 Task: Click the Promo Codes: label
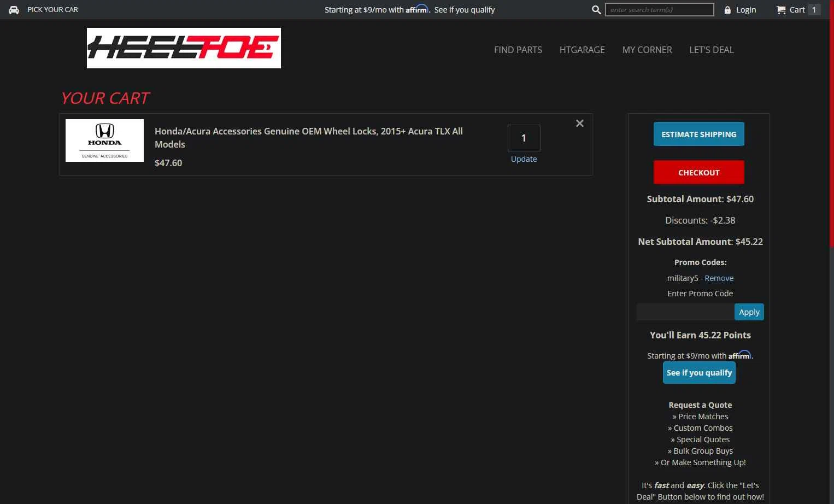[x=700, y=262]
